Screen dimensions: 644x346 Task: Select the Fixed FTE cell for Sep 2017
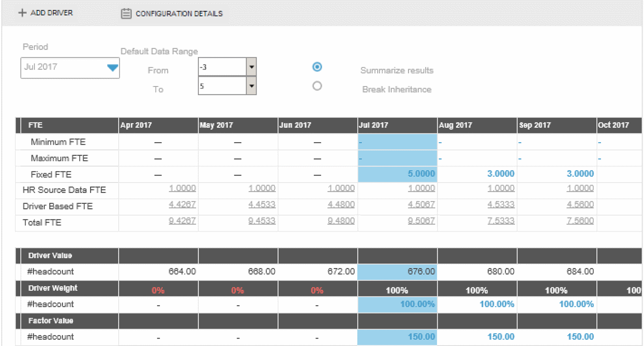click(x=557, y=174)
